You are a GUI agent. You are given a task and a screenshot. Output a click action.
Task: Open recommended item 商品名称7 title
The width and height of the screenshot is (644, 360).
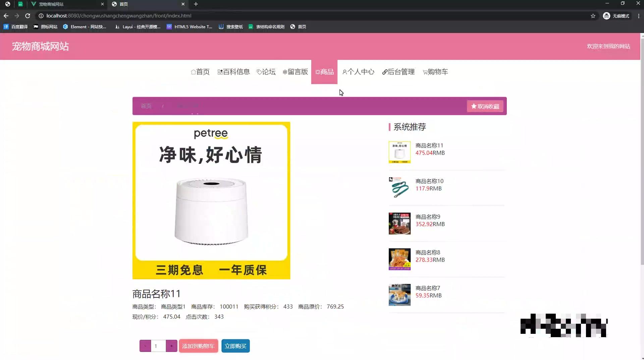[428, 288]
